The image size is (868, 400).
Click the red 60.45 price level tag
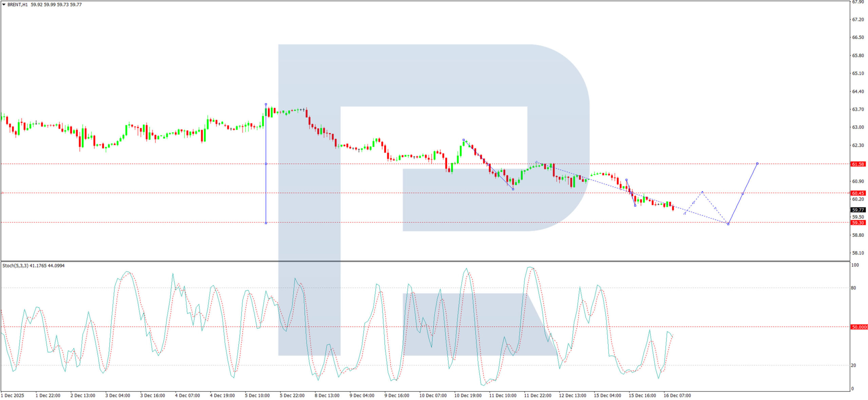(x=858, y=193)
